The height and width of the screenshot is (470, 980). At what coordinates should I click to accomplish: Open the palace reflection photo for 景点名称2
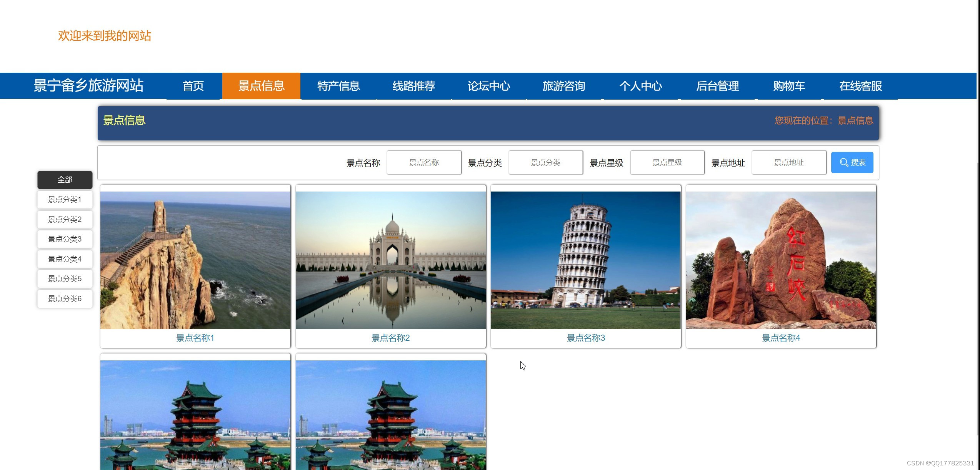point(391,260)
